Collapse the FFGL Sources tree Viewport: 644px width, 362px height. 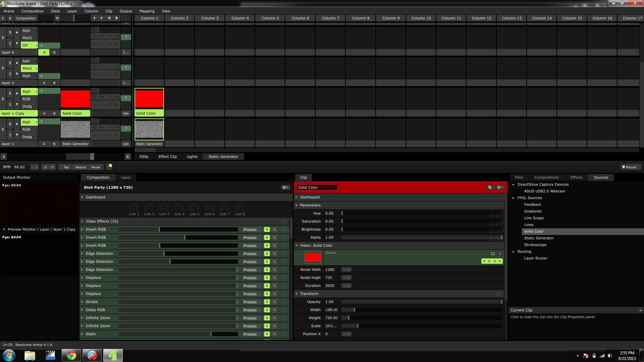[x=513, y=198]
